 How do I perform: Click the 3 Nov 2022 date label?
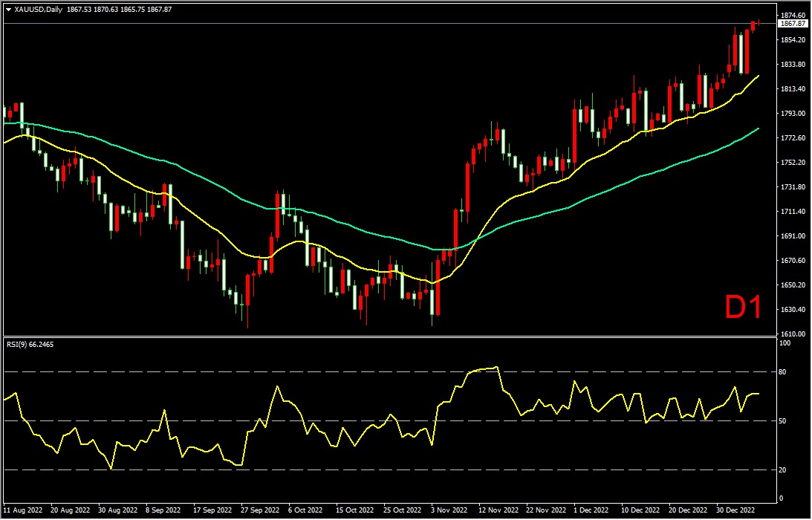[449, 511]
